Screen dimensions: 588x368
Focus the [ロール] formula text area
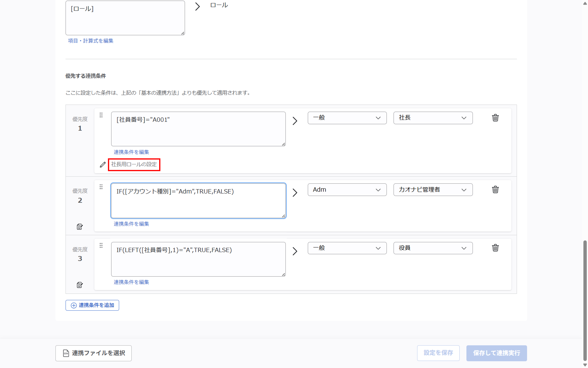125,18
